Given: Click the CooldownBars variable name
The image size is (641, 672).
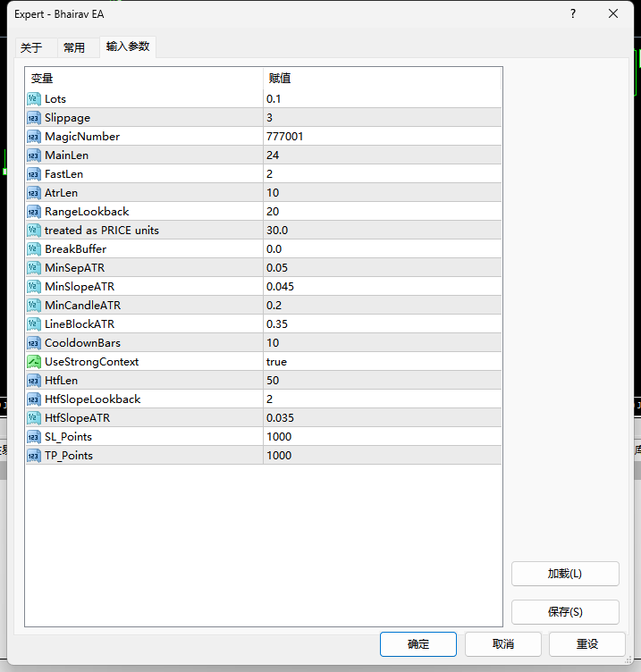Looking at the screenshot, I should point(83,343).
